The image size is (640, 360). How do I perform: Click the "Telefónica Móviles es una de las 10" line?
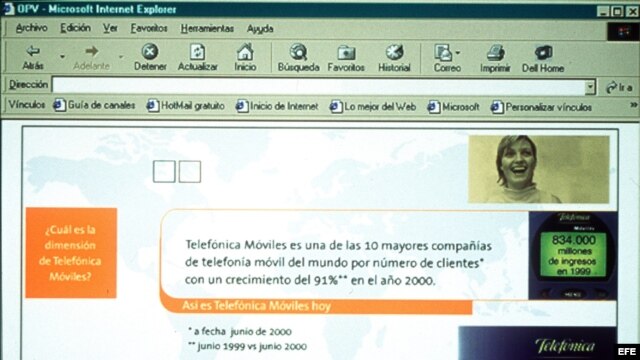point(338,245)
